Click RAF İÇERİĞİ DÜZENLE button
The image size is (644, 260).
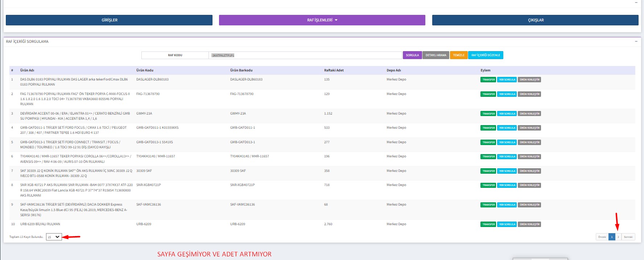pyautogui.click(x=486, y=55)
